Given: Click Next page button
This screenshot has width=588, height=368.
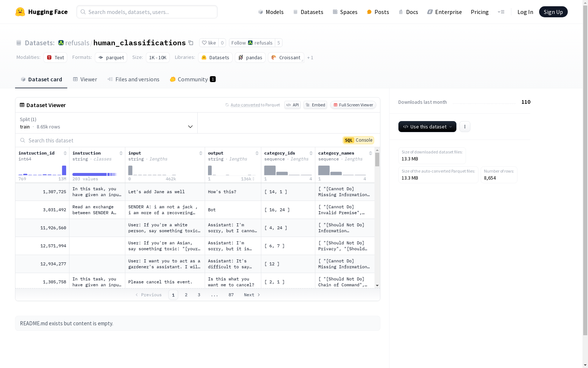Looking at the screenshot, I should point(252,295).
